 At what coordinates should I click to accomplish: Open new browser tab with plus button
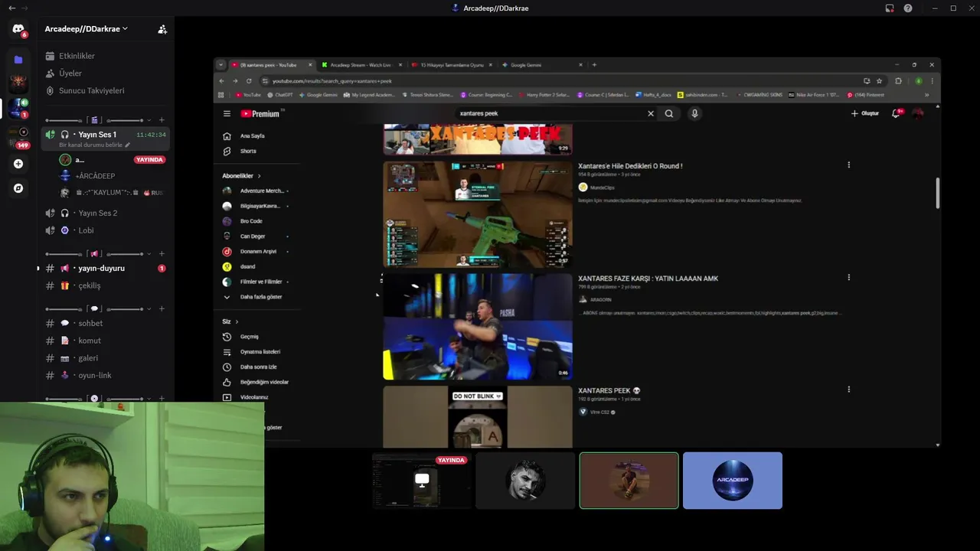(x=594, y=65)
